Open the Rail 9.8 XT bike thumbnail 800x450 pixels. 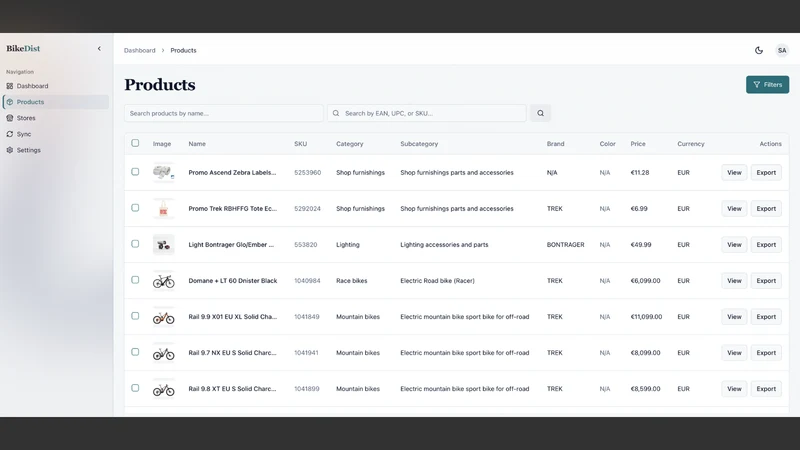point(163,389)
